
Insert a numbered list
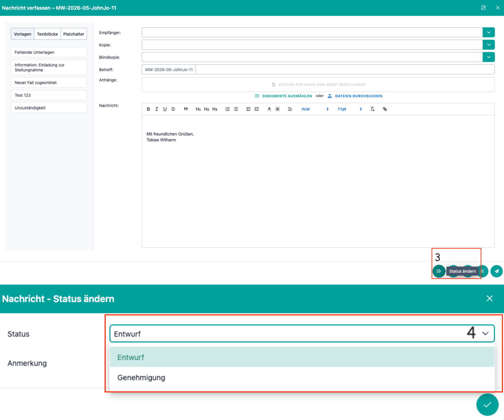click(228, 109)
